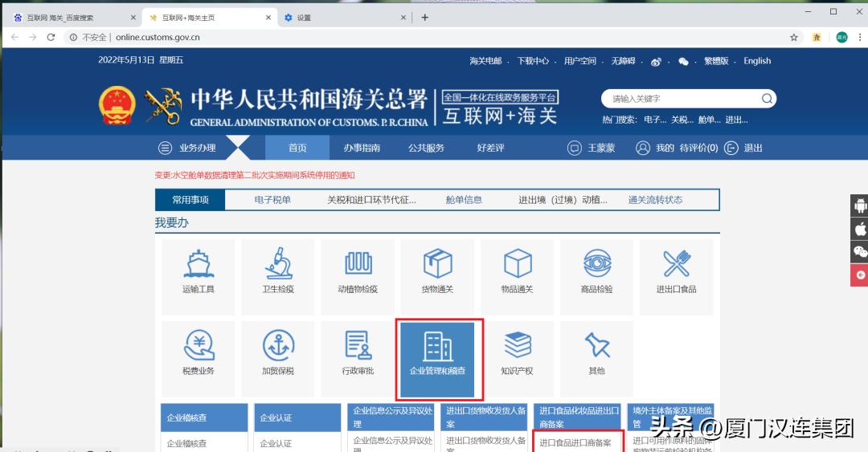Go back in the browser
The height and width of the screenshot is (452, 868).
15,37
